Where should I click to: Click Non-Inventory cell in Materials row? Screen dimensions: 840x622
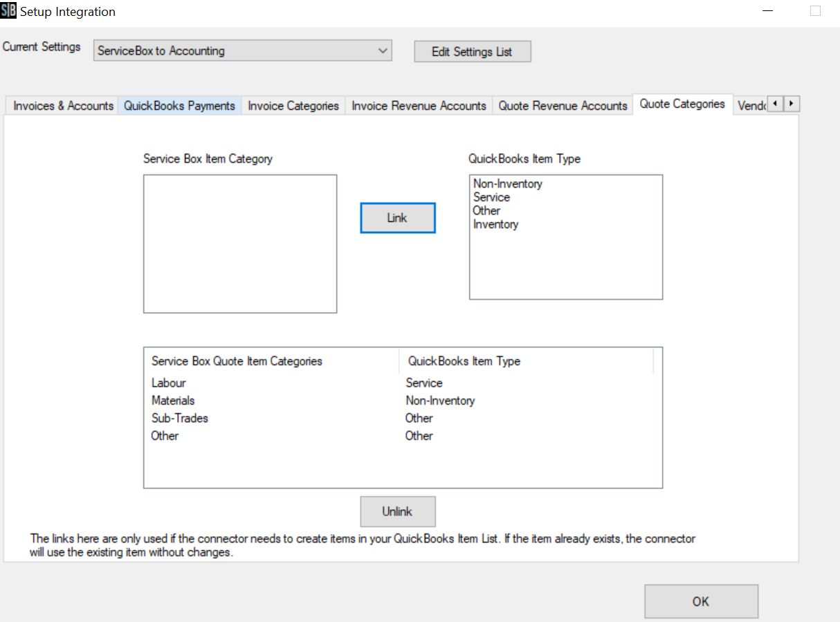(x=440, y=401)
